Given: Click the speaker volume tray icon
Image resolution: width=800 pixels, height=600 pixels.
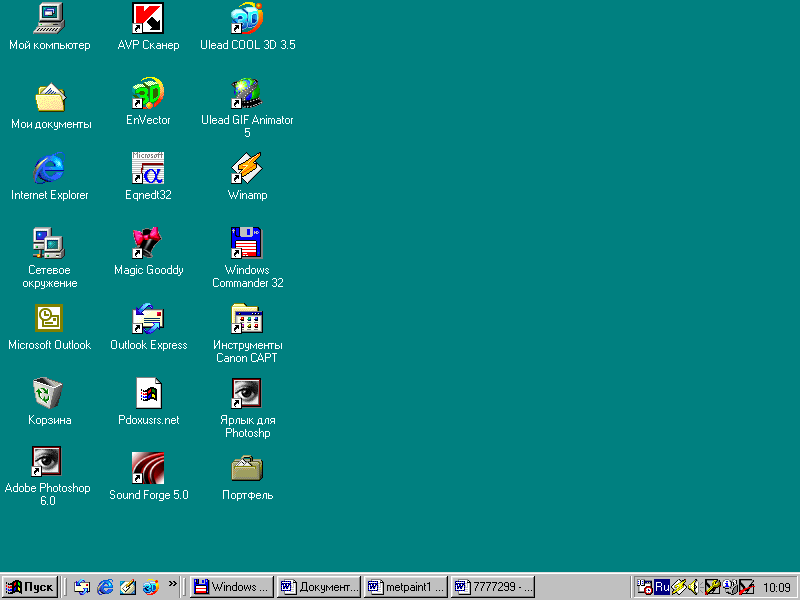Looking at the screenshot, I should click(x=693, y=587).
